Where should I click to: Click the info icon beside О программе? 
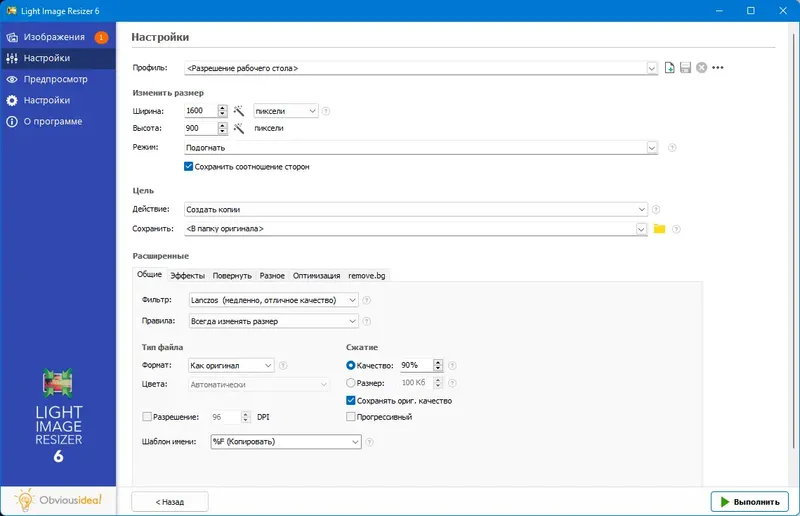12,121
